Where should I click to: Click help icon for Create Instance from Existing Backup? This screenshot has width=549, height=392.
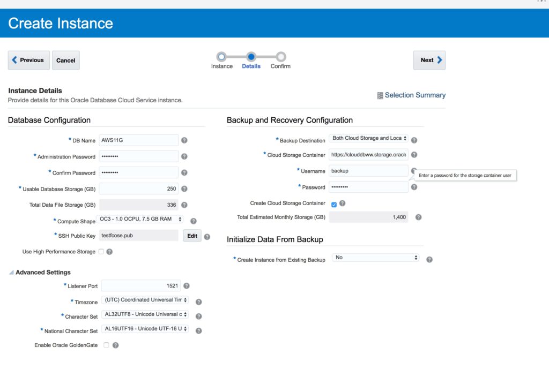pos(429,260)
